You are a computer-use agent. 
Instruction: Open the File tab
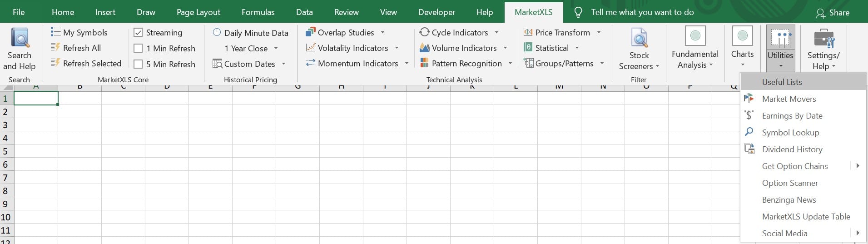coord(19,12)
